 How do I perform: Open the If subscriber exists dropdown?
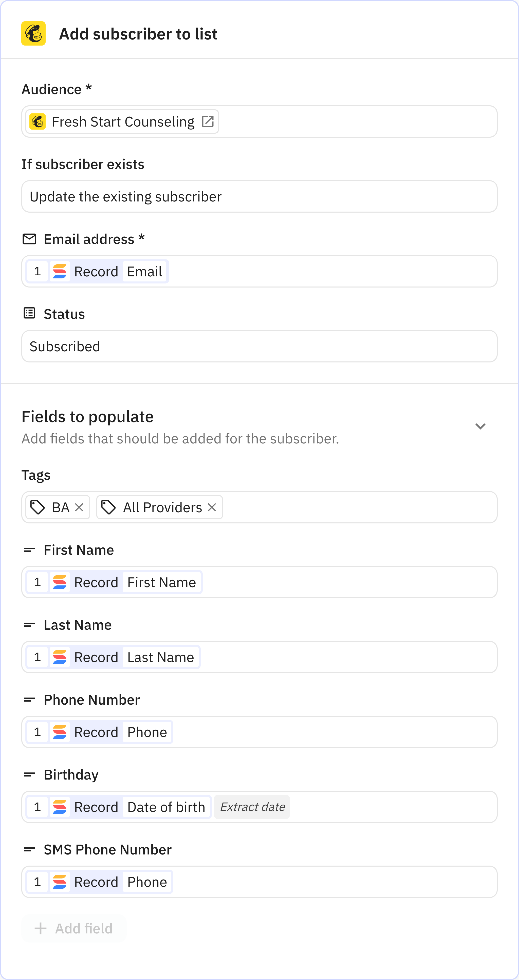259,197
